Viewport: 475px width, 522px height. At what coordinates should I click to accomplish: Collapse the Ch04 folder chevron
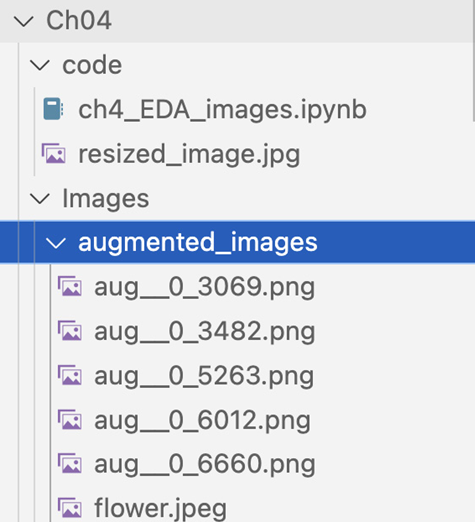coord(23,22)
